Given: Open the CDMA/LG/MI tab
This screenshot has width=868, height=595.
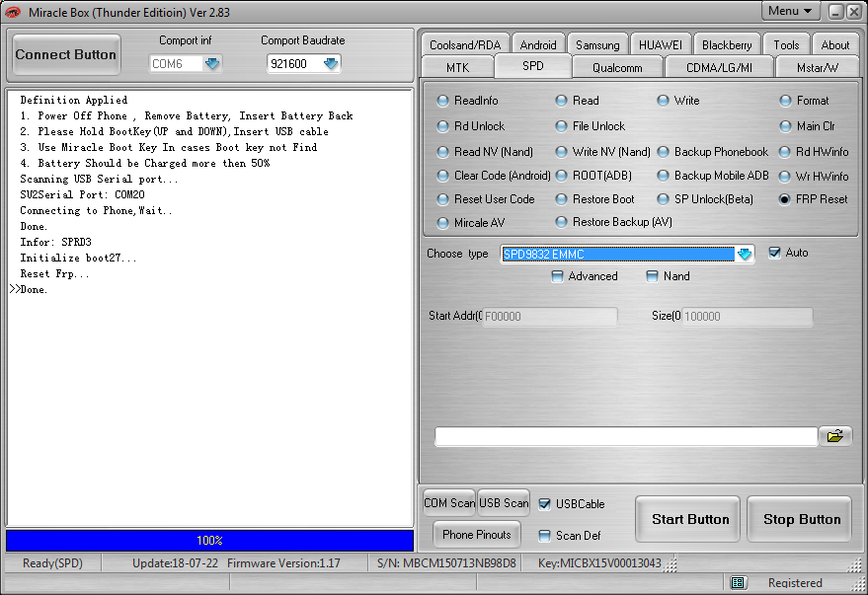Looking at the screenshot, I should click(x=719, y=67).
